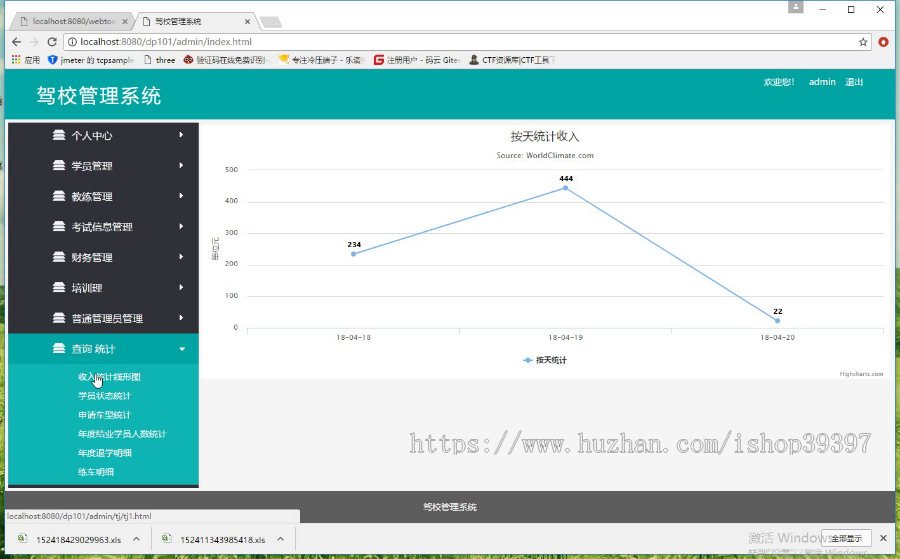Click the address bar URL field
900x559 pixels.
(x=459, y=42)
